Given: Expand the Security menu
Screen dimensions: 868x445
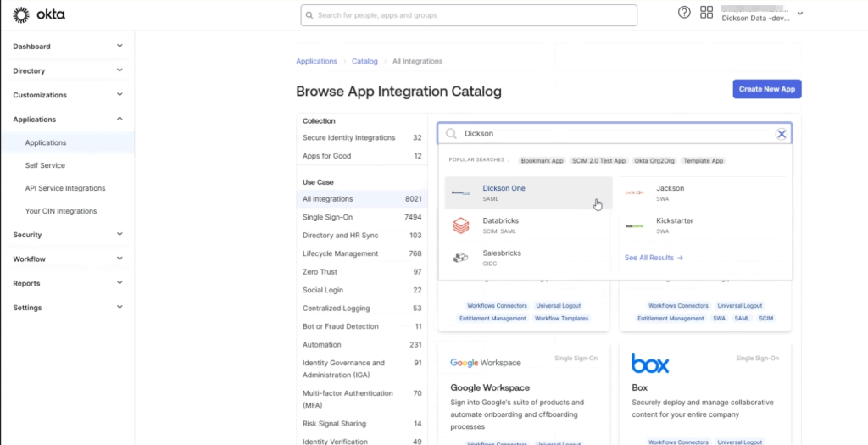Looking at the screenshot, I should pyautogui.click(x=120, y=234).
